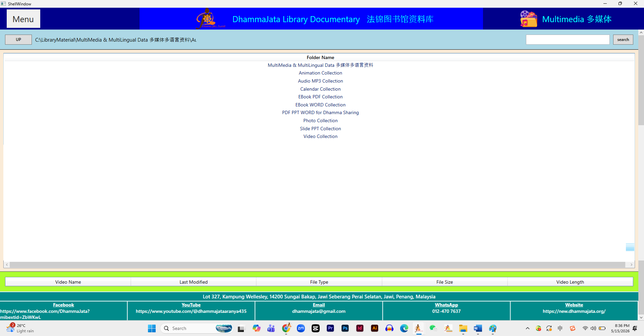Click the Sogou input method tray icon
The height and width of the screenshot is (336, 644).
(x=573, y=328)
